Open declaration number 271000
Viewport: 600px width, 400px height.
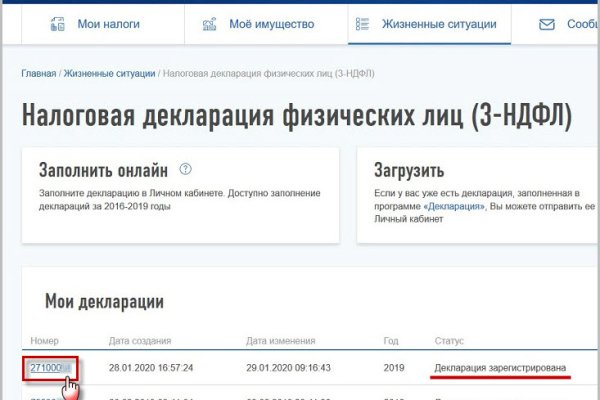point(49,367)
